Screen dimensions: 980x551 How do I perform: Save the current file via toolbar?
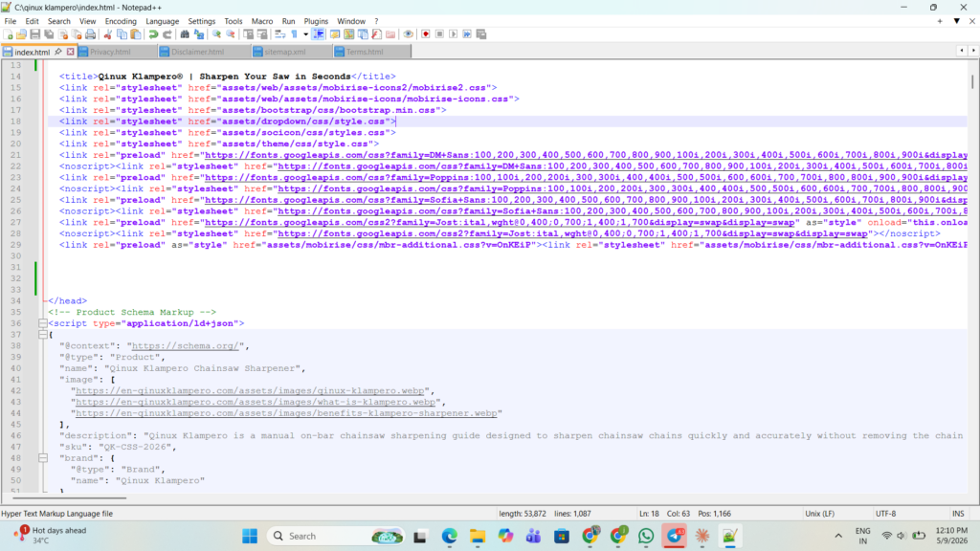(35, 34)
